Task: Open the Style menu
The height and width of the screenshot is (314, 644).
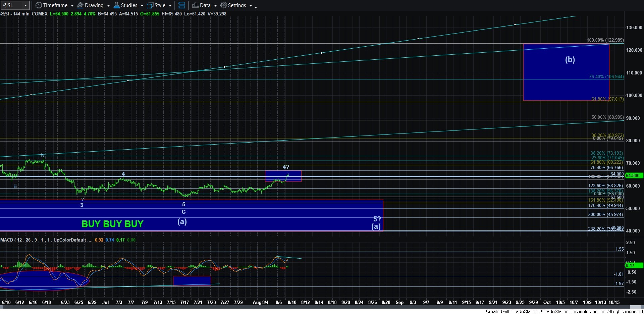Action: [156, 5]
